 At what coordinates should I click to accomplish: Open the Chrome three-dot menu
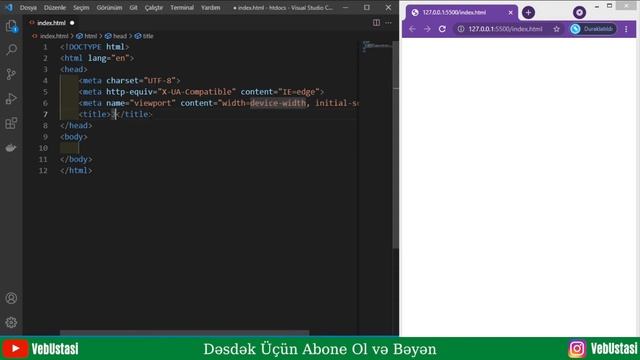[626, 29]
